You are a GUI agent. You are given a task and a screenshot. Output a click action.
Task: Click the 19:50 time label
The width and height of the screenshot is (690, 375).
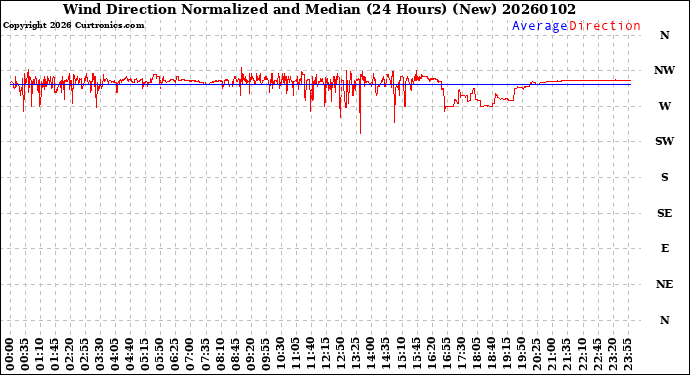pos(520,354)
